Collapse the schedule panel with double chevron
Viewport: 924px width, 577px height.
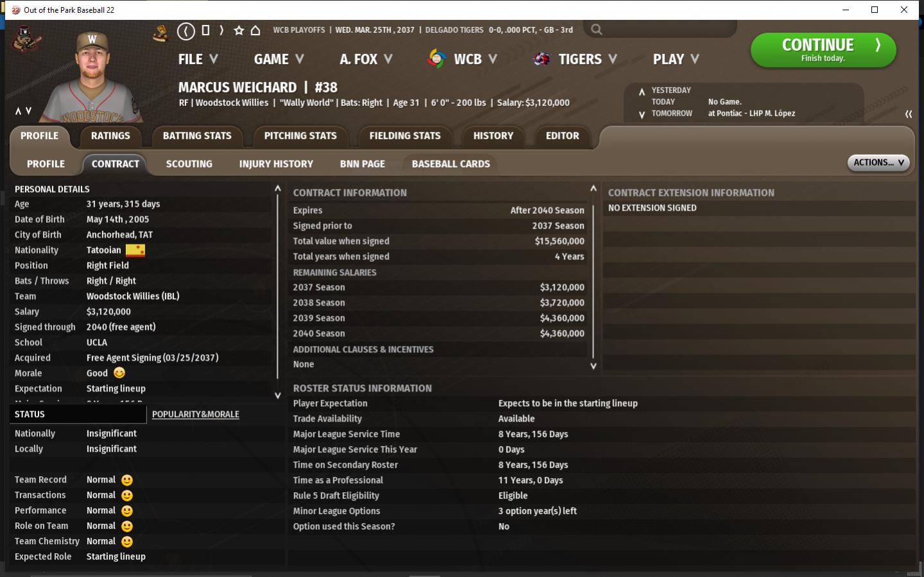tap(908, 114)
